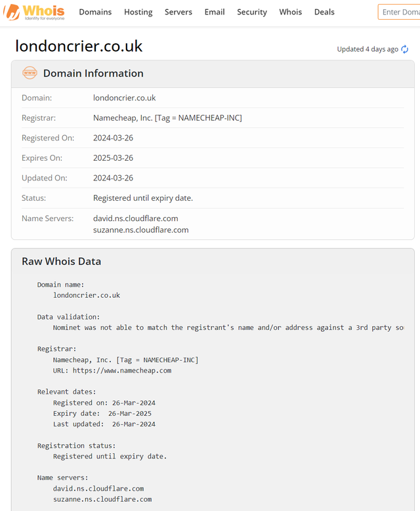This screenshot has width=420, height=511.
Task: Refresh the whois record with the reload icon
Action: tap(404, 49)
